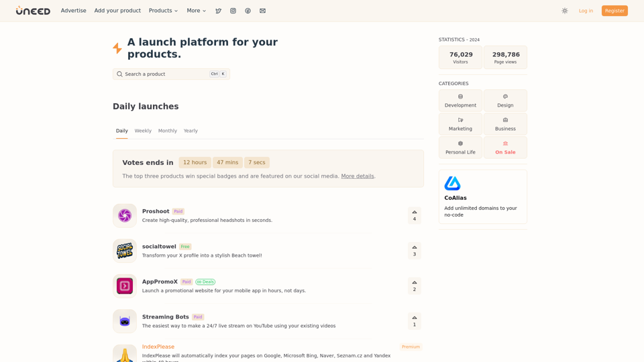Upvote socialtowel with the arrow button
The image size is (644, 362).
click(x=415, y=251)
